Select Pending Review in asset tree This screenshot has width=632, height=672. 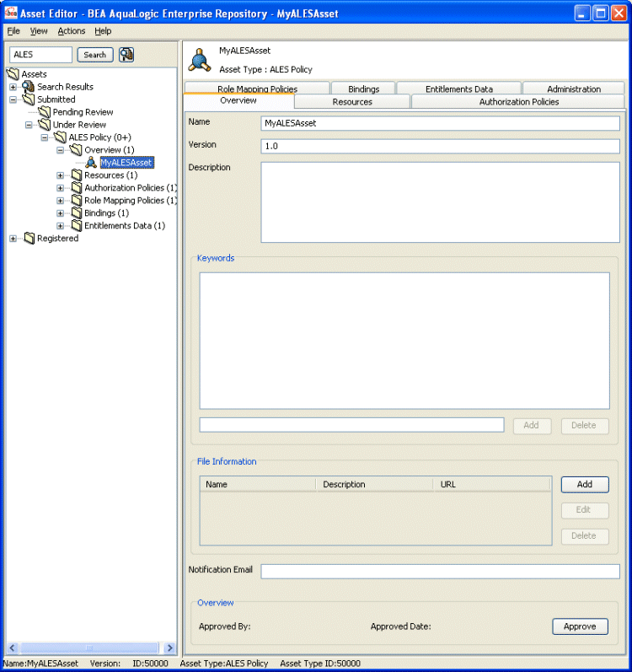click(83, 112)
